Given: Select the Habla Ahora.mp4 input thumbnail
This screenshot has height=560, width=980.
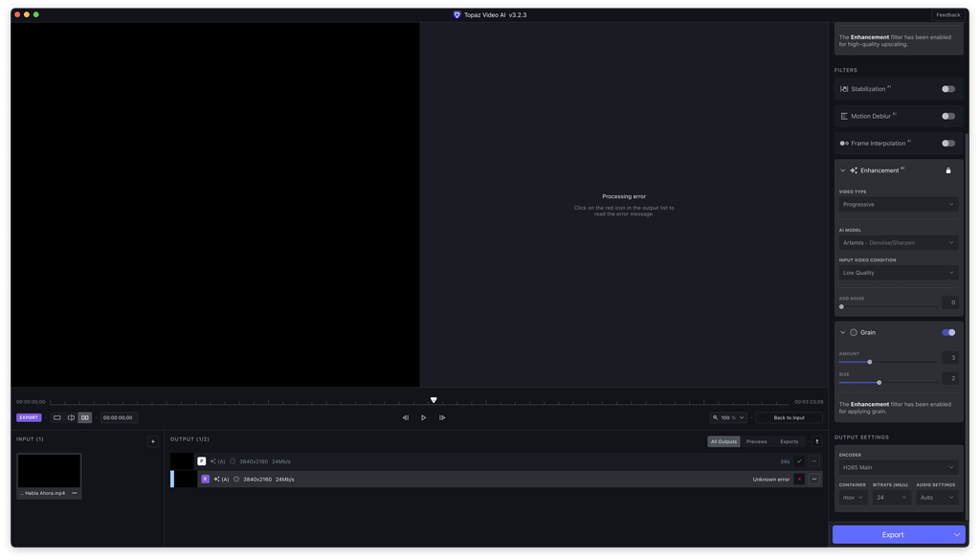Looking at the screenshot, I should pos(48,469).
